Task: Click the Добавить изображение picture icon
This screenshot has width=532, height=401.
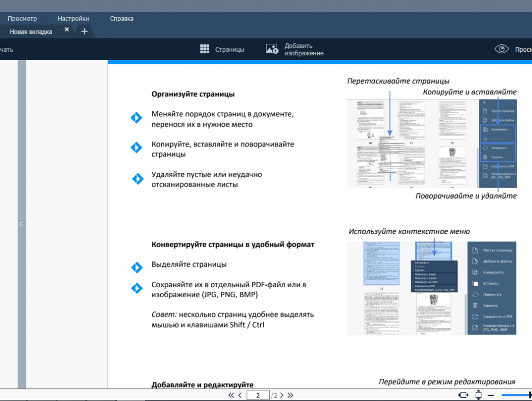Action: [272, 49]
